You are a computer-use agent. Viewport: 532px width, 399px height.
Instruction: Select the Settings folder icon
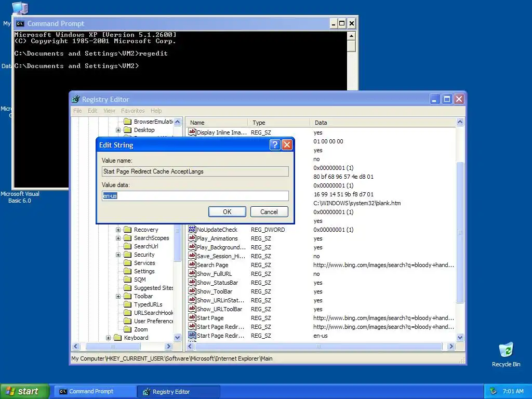click(x=128, y=271)
